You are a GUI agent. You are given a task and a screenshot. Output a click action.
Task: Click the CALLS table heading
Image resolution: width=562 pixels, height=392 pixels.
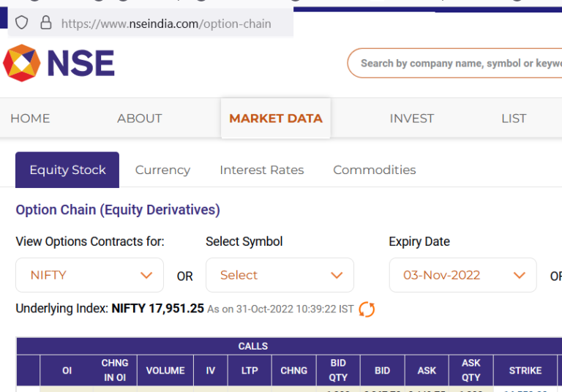(253, 346)
